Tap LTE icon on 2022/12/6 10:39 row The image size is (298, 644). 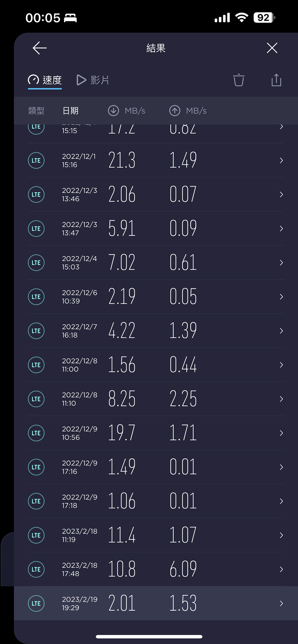point(36,297)
